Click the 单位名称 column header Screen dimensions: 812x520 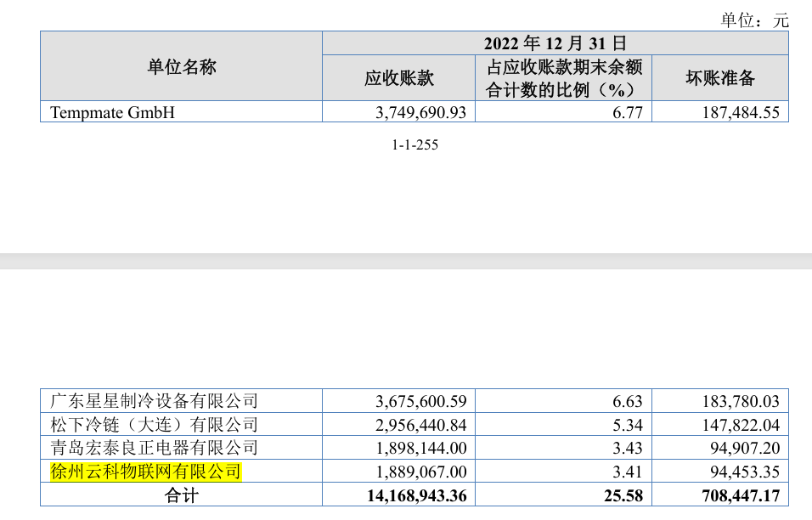(181, 66)
